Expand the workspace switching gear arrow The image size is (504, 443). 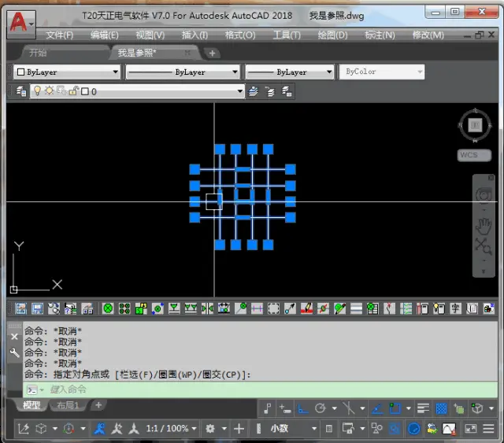224,428
